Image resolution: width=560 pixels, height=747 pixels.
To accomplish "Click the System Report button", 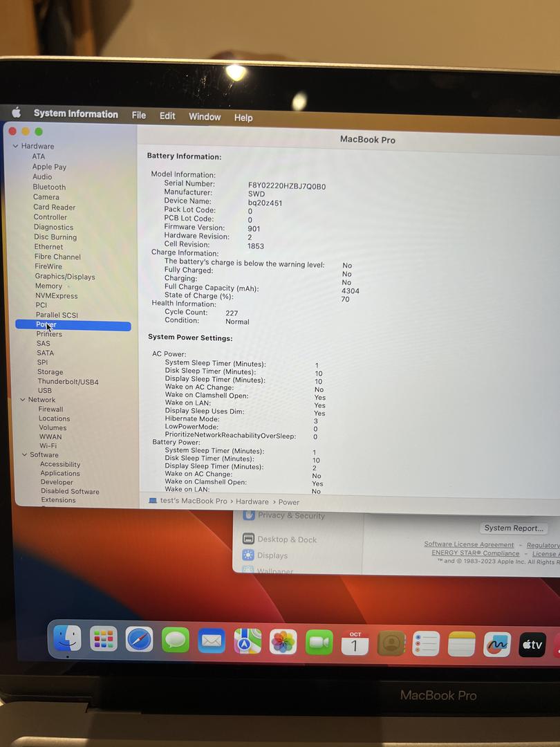I will point(513,528).
